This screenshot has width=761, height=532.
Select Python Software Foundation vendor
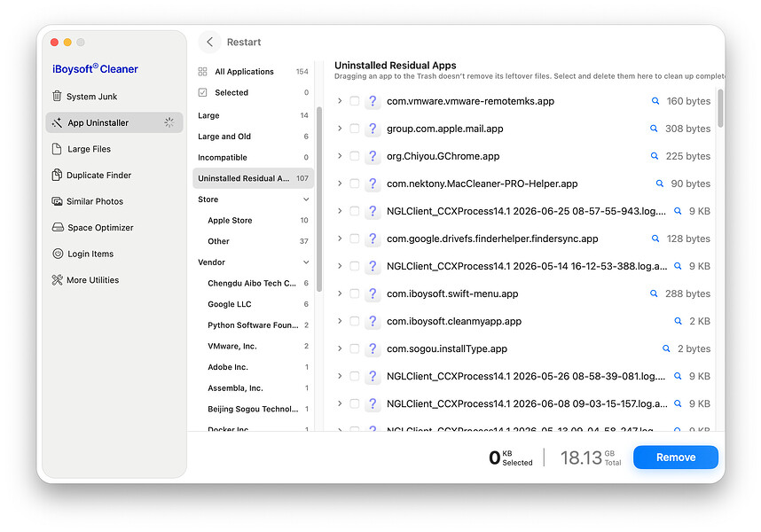pyautogui.click(x=253, y=325)
